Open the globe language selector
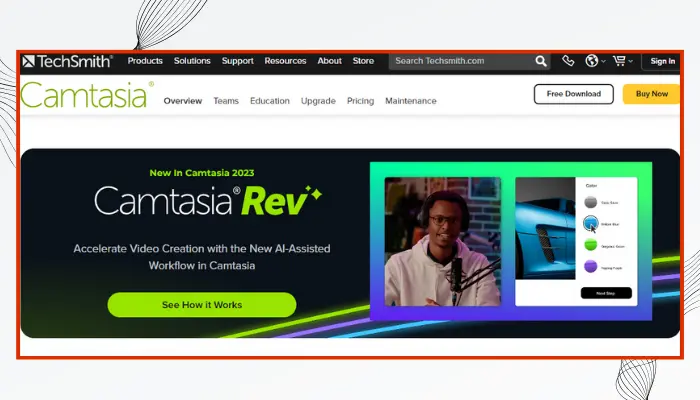The image size is (700, 400). coord(595,61)
